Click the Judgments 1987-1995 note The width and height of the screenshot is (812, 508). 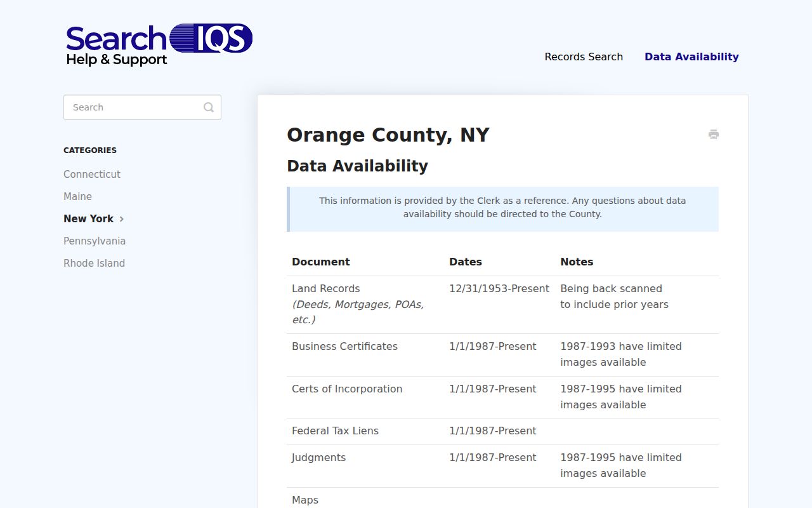pos(621,465)
